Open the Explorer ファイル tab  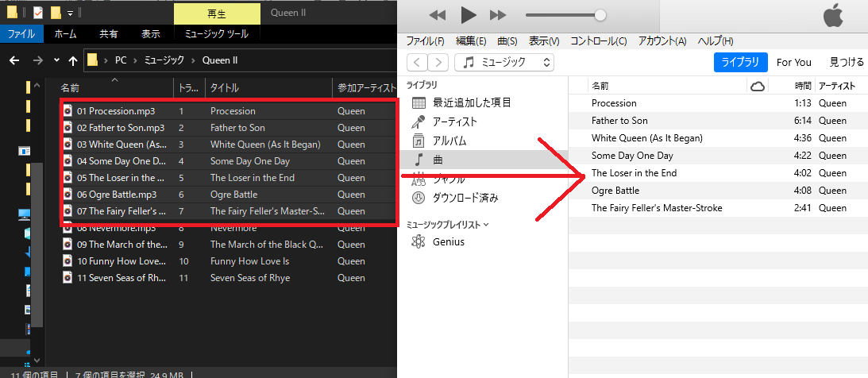pos(21,34)
